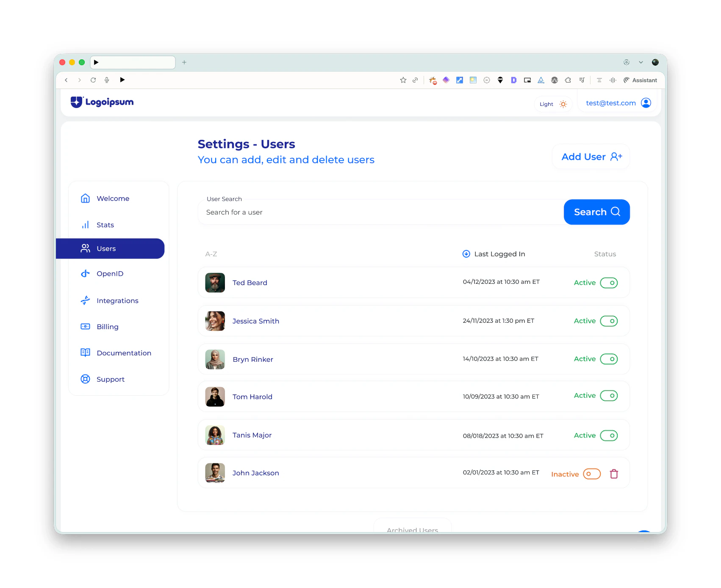Open Jessica Smith's user name link
This screenshot has width=721, height=588.
pyautogui.click(x=256, y=321)
